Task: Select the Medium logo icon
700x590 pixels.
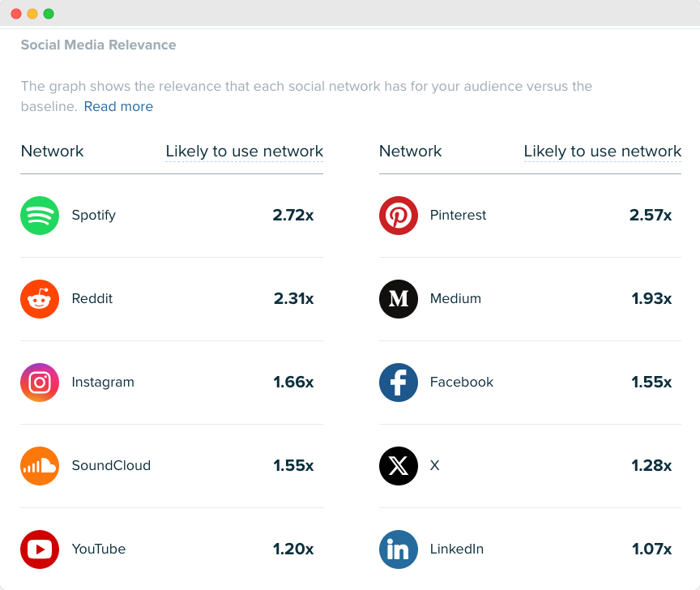Action: [399, 299]
